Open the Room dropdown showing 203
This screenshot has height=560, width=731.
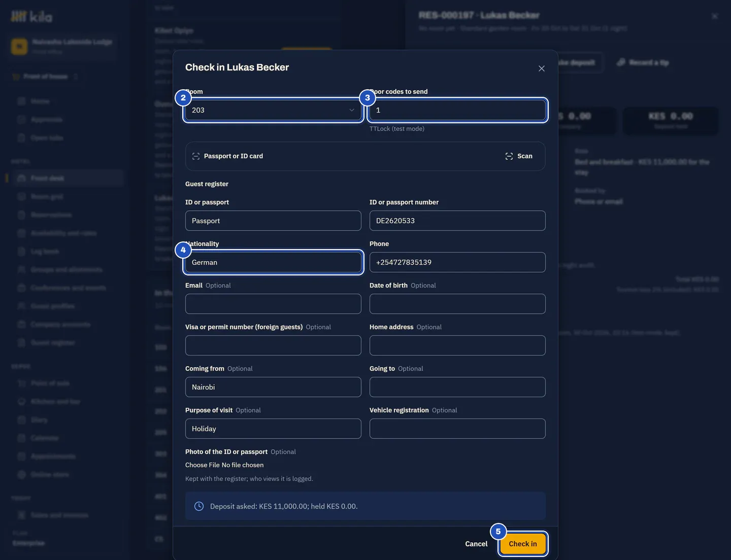(x=273, y=110)
